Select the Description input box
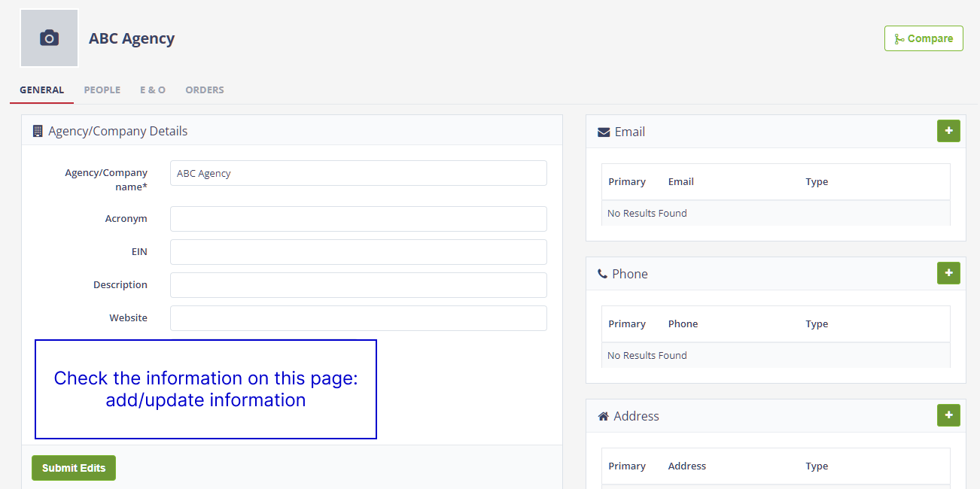This screenshot has width=980, height=489. click(x=358, y=285)
